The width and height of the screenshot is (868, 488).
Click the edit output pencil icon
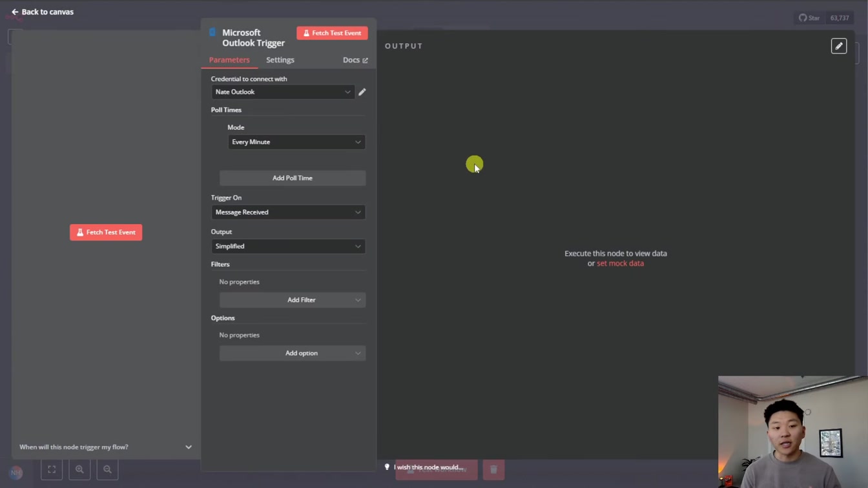click(839, 46)
